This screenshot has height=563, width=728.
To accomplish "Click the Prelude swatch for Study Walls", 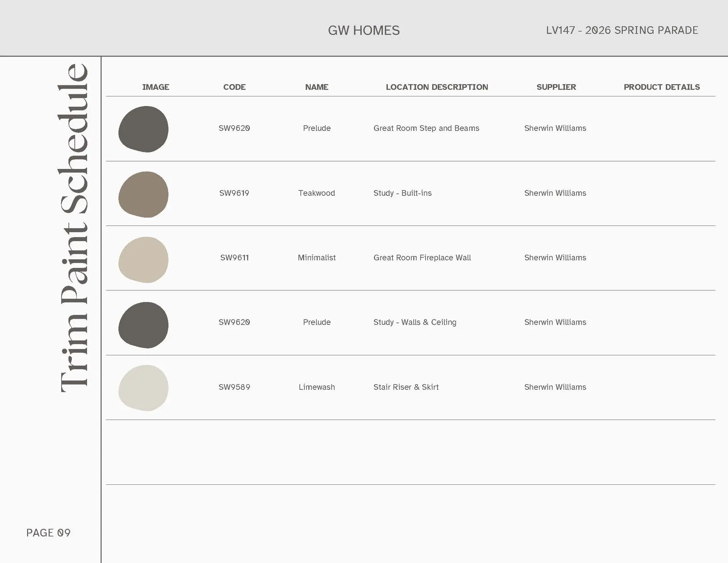I will pyautogui.click(x=143, y=325).
